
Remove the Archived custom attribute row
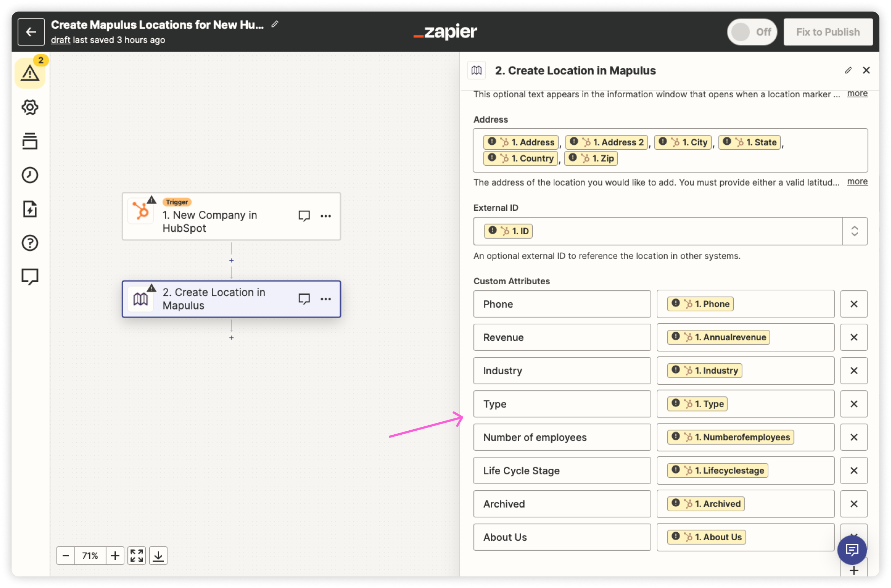(x=854, y=504)
